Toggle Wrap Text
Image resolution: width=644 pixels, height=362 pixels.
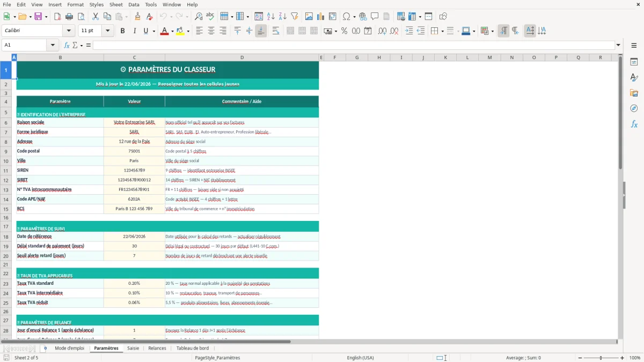[276, 31]
